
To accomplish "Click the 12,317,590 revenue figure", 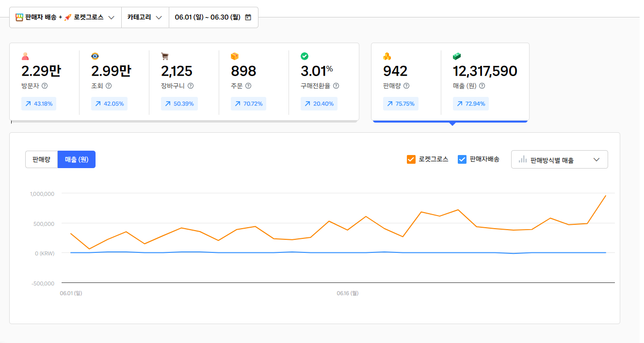I will (x=485, y=71).
